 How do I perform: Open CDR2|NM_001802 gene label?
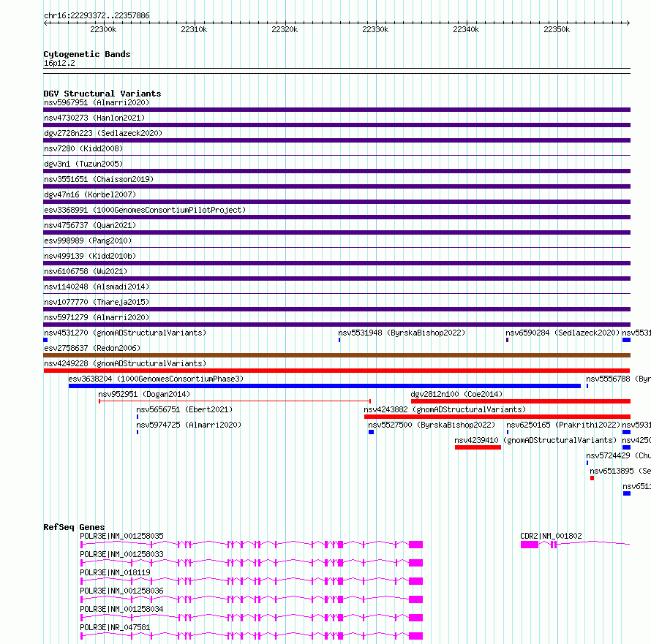point(551,536)
